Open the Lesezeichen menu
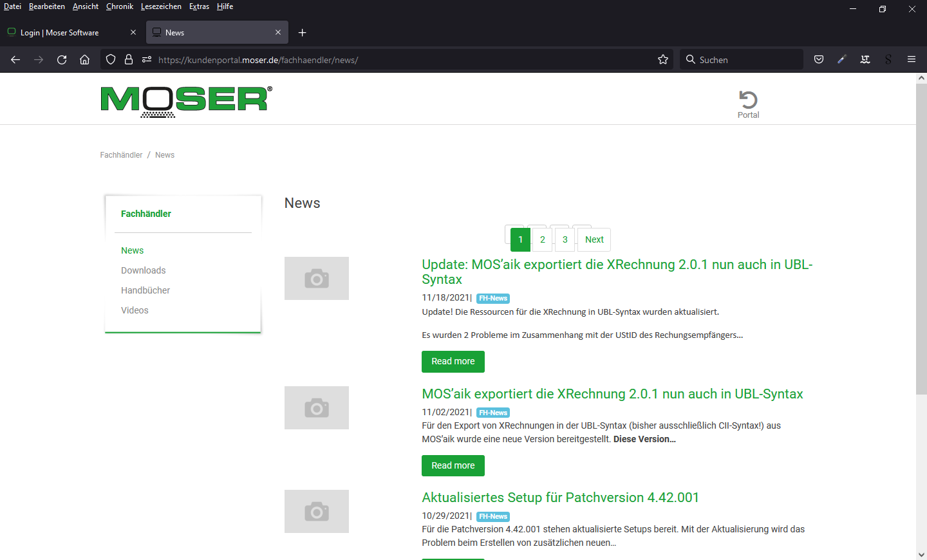 point(161,6)
